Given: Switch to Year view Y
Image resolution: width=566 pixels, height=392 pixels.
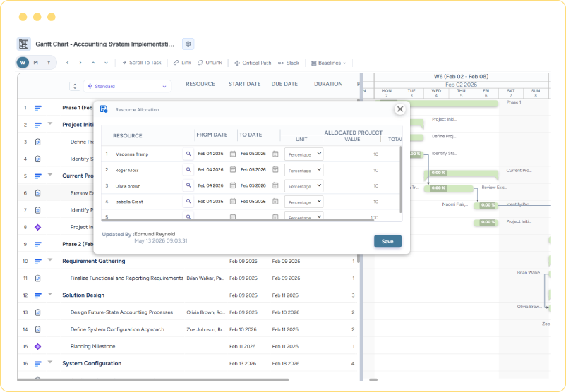Looking at the screenshot, I should (49, 62).
